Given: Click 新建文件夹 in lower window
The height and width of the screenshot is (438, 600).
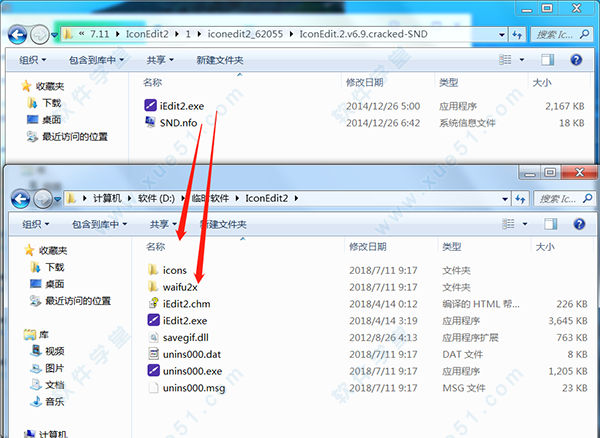Looking at the screenshot, I should click(224, 224).
